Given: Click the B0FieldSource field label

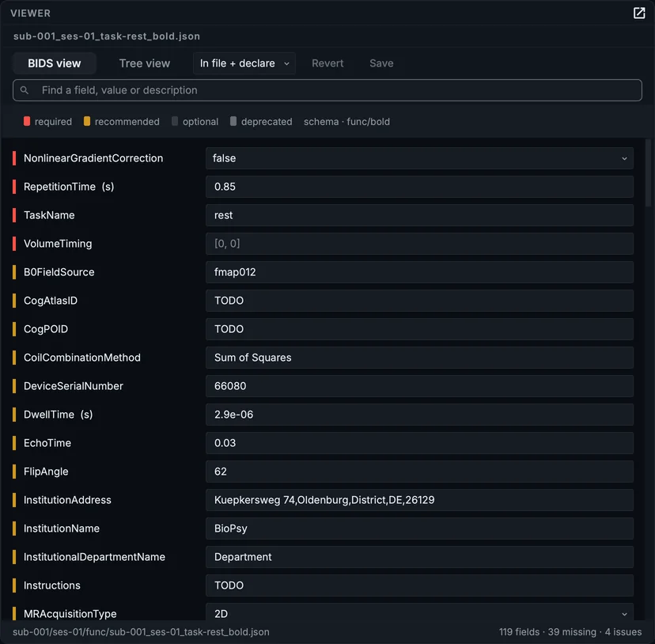Looking at the screenshot, I should (x=59, y=272).
